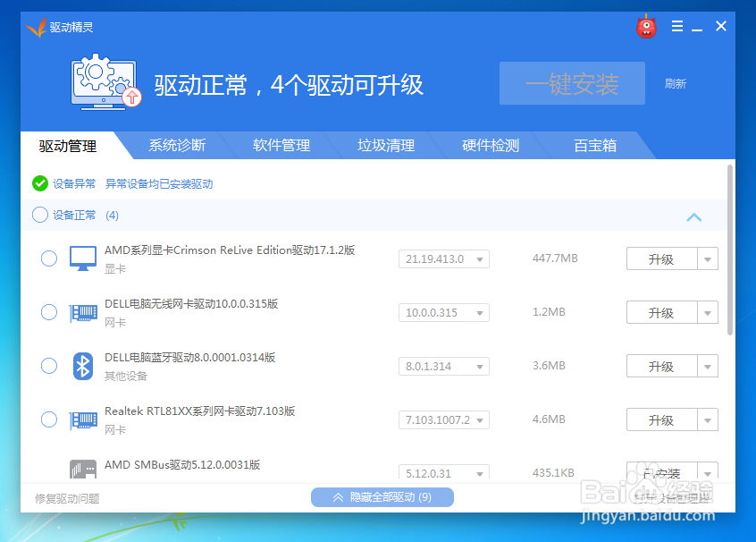Viewport: 756px width, 542px height.
Task: Switch to 百宝箱 tab
Action: click(x=595, y=145)
